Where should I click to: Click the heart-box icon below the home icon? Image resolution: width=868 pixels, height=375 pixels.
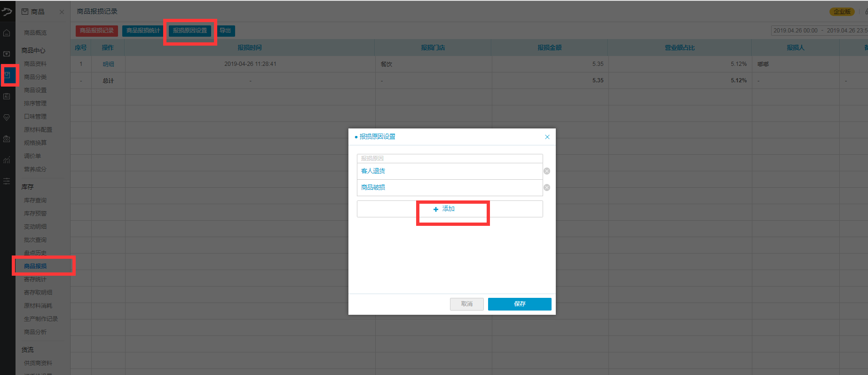click(x=7, y=54)
